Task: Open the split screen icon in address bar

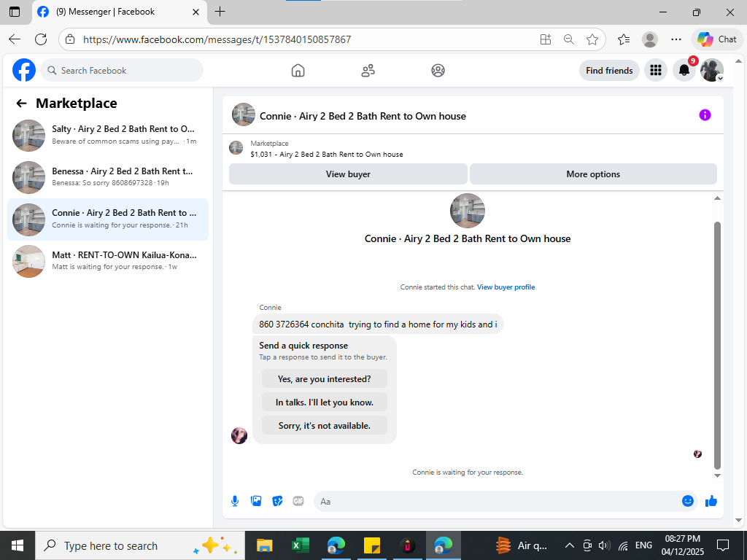Action: pos(546,39)
